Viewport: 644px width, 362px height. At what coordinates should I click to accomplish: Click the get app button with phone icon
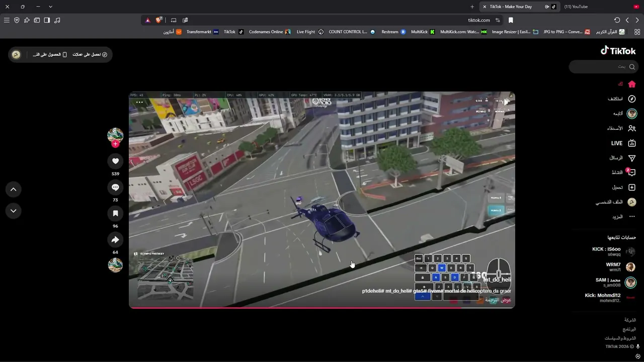click(x=49, y=54)
